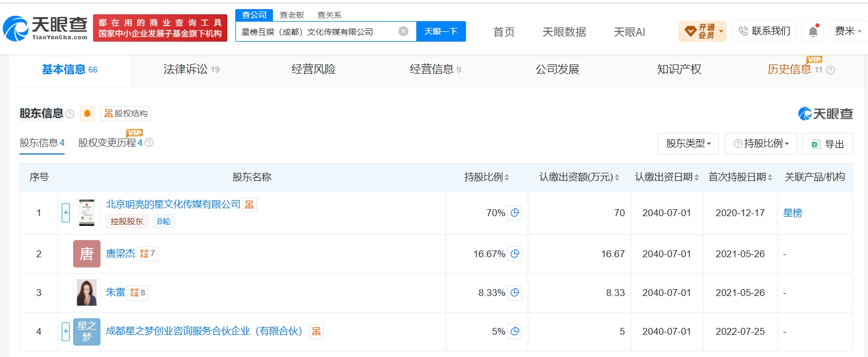This screenshot has height=357, width=868.
Task: Select the 股权变更历程 sub-tab
Action: pos(110,143)
